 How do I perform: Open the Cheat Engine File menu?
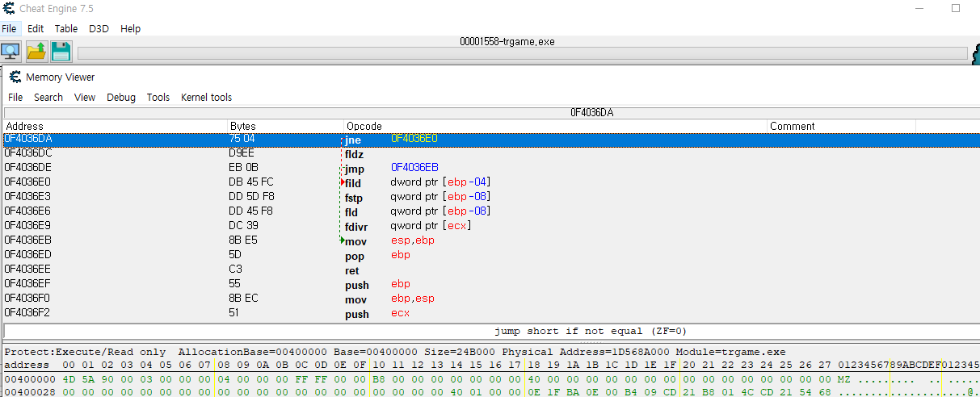tap(9, 28)
